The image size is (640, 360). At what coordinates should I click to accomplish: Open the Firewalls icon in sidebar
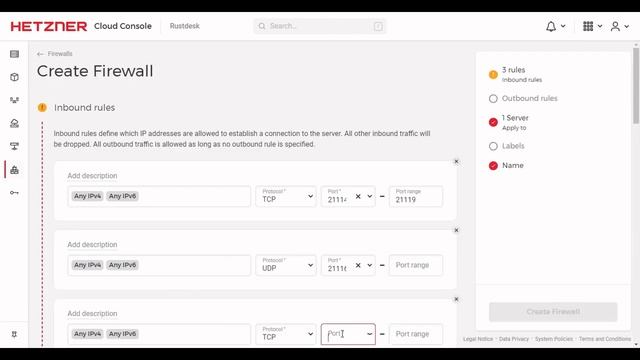(x=14, y=170)
